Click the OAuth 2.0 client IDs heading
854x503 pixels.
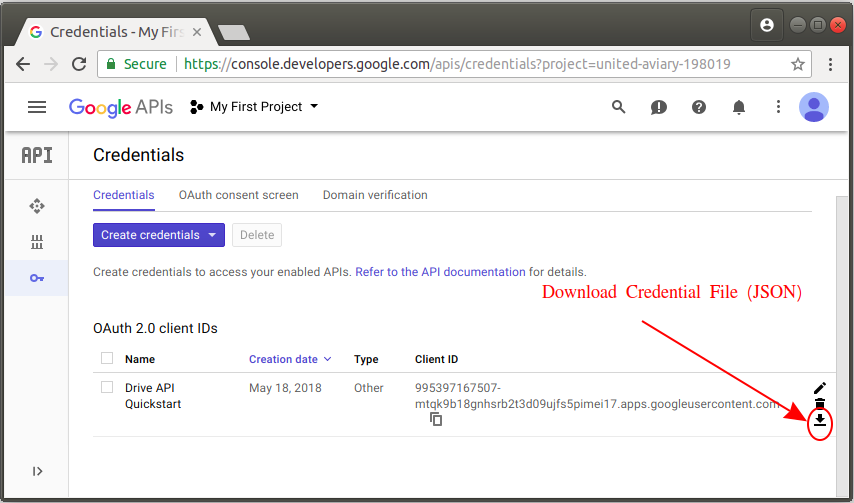click(155, 329)
